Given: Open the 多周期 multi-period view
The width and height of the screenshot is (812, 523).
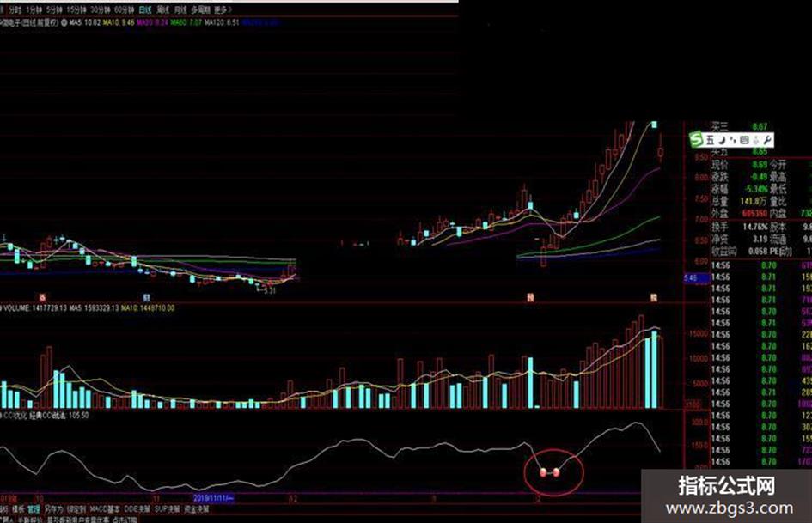Looking at the screenshot, I should [x=200, y=9].
